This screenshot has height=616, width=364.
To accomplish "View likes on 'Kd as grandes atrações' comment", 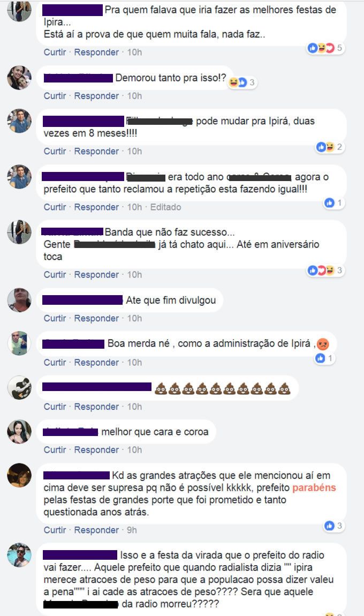I will point(333,525).
